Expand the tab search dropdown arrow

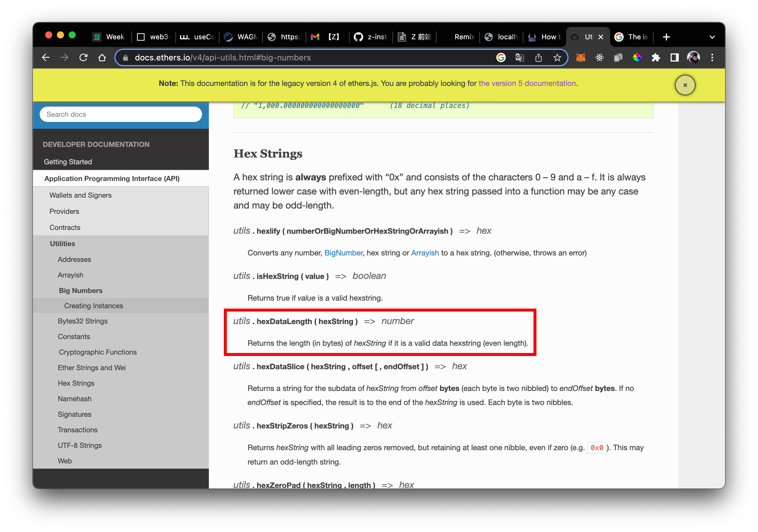(712, 37)
